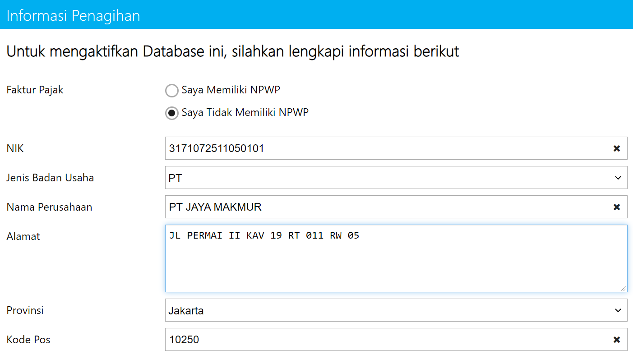The width and height of the screenshot is (633, 364).
Task: Click the NIK label
Action: [x=15, y=148]
